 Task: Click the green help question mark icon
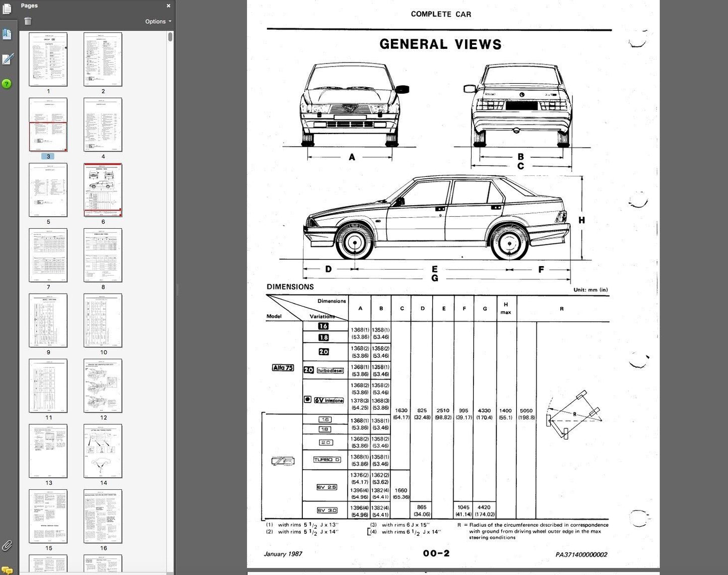[7, 84]
